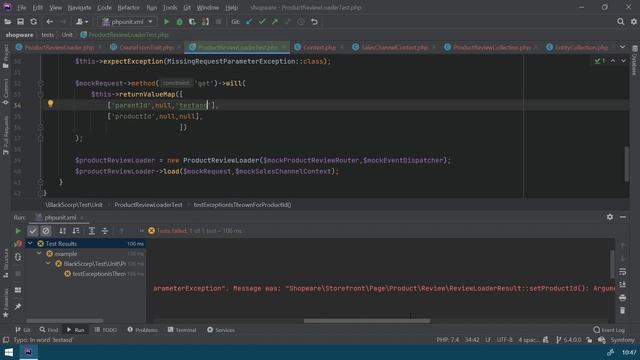Screen dimensions: 640x360
Task: Click the Unit breadcrumb folder
Action: click(67, 35)
